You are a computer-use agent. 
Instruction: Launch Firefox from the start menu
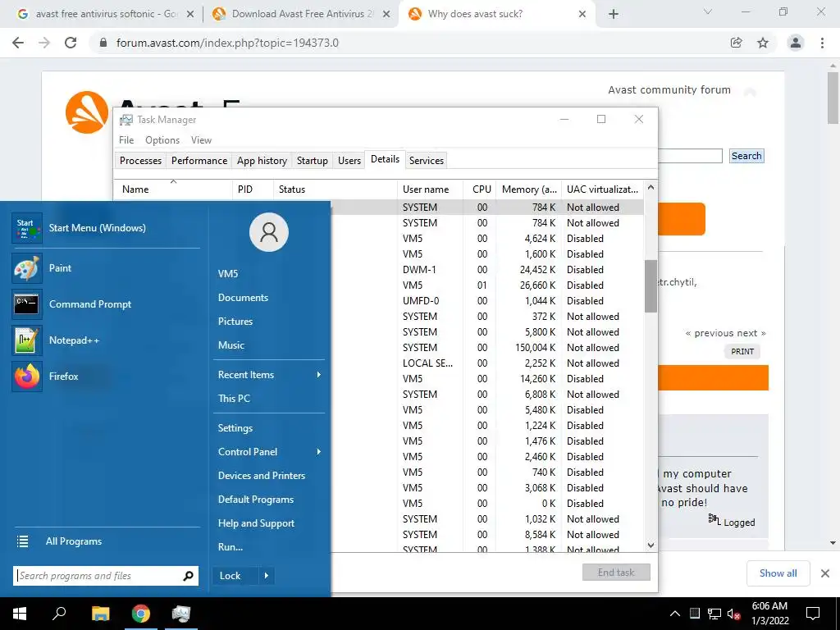106,376
